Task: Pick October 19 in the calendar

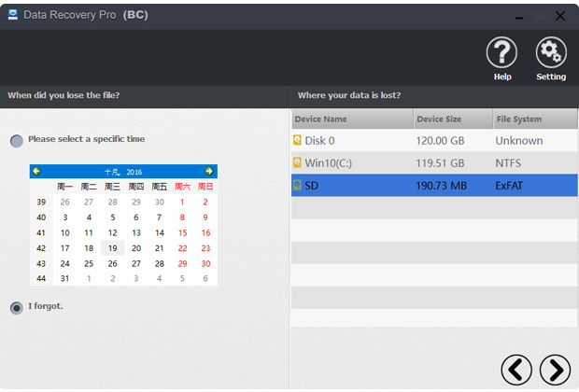Action: pos(113,248)
